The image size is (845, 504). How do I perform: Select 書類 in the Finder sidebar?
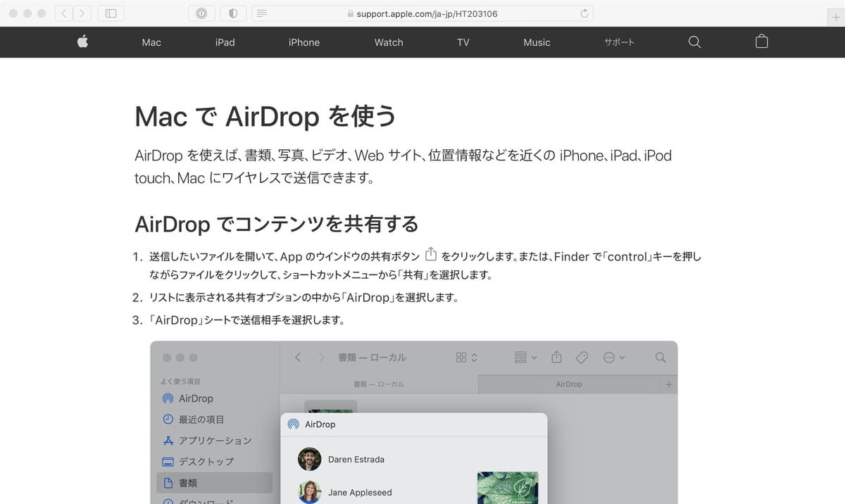(215, 483)
